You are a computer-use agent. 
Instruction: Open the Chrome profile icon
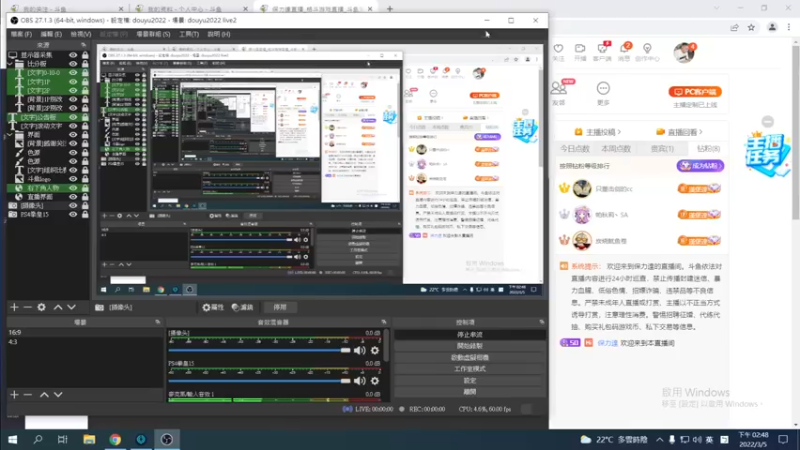772,28
